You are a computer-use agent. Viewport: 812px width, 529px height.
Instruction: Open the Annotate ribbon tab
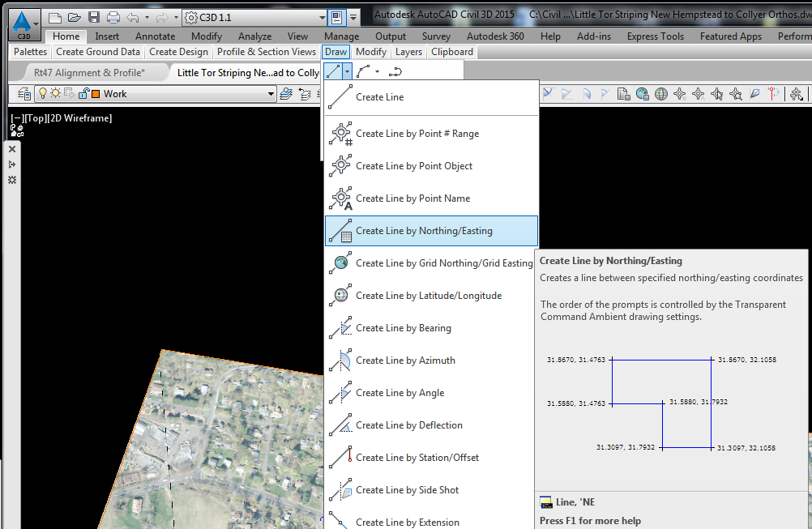pos(155,36)
